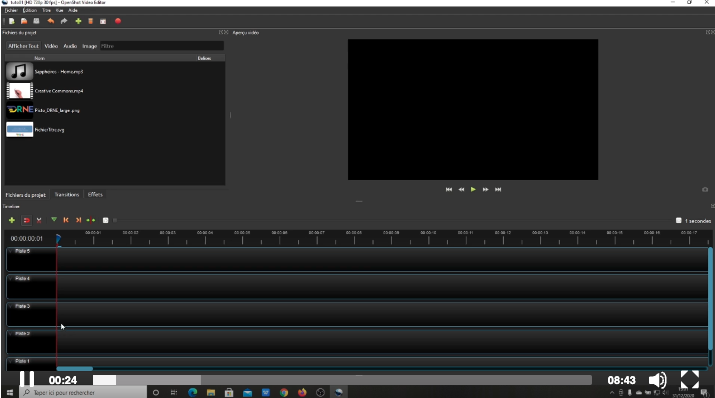Collapse the Piste 4 track arrow
The height and width of the screenshot is (398, 715).
pos(10,279)
